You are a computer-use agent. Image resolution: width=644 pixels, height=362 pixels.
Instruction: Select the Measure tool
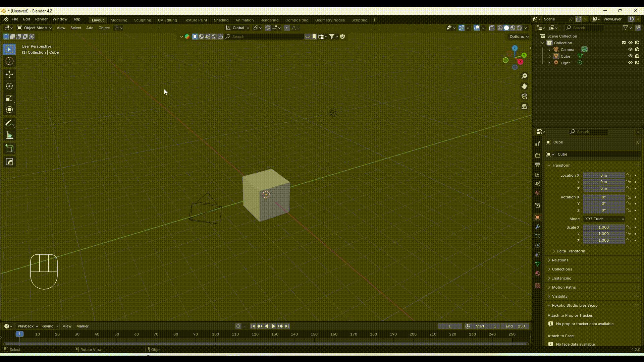9,135
